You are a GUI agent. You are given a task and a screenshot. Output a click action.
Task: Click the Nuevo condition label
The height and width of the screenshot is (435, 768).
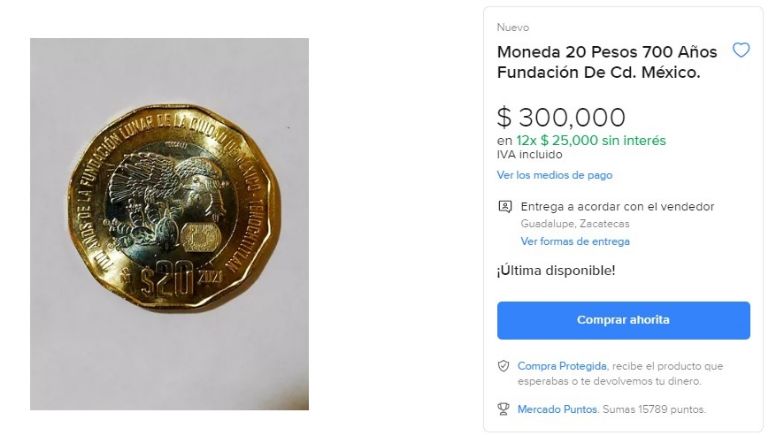tap(513, 27)
